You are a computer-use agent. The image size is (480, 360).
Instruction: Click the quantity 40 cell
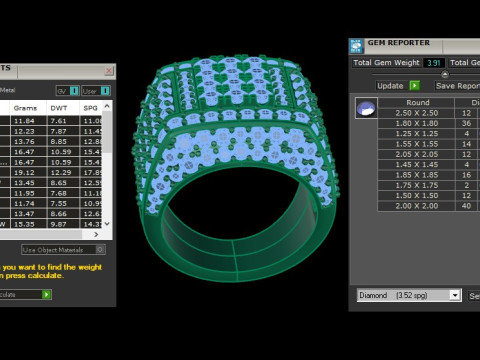click(x=466, y=206)
